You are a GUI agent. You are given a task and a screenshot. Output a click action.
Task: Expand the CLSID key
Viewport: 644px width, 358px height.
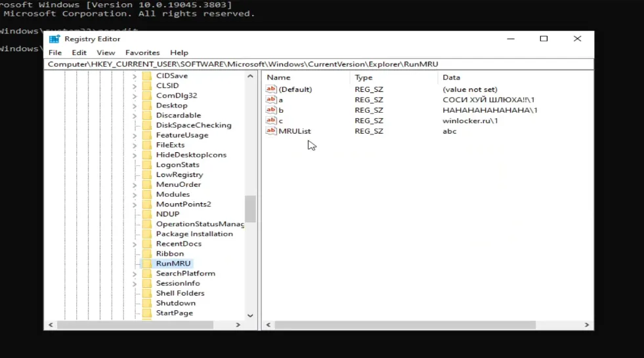[135, 86]
